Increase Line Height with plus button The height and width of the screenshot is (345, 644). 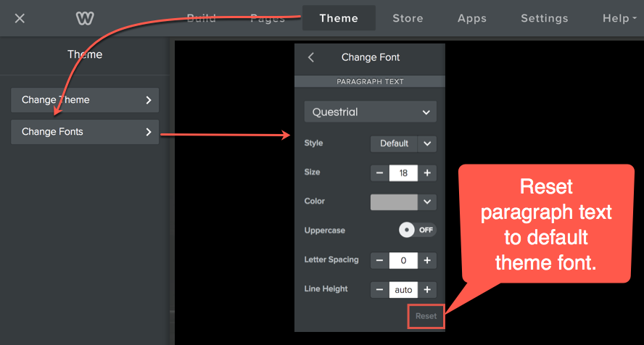pyautogui.click(x=427, y=290)
